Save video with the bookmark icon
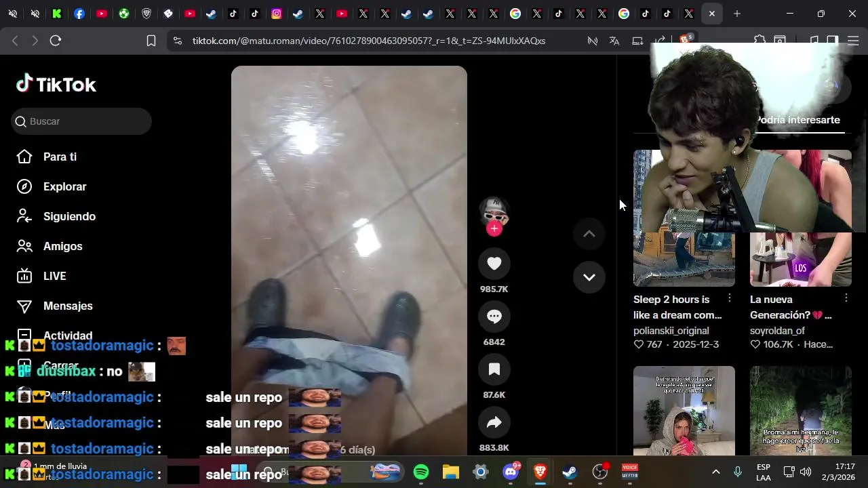This screenshot has height=488, width=868. (494, 369)
